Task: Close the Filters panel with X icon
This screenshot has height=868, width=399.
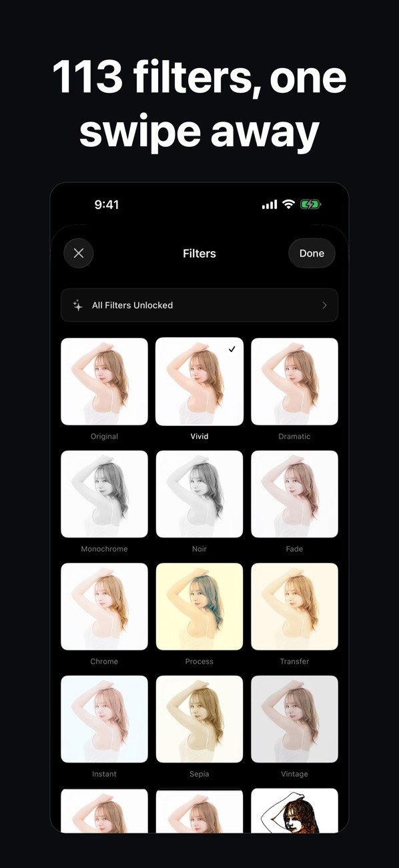Action: [x=79, y=253]
